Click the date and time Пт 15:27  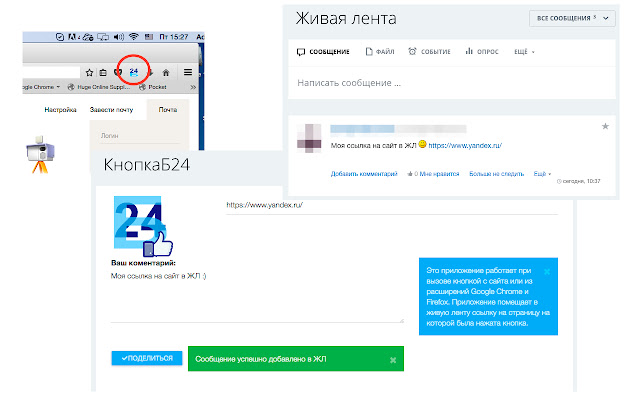pos(174,37)
